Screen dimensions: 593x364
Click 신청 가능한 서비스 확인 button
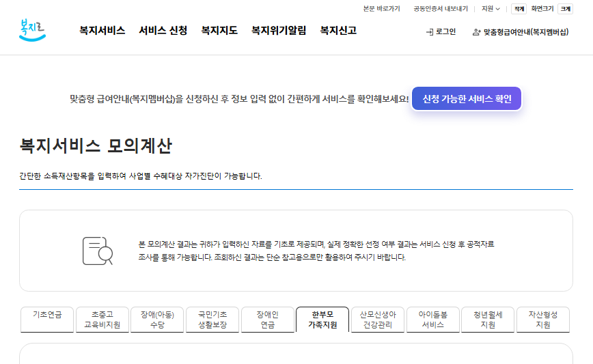[x=467, y=98]
